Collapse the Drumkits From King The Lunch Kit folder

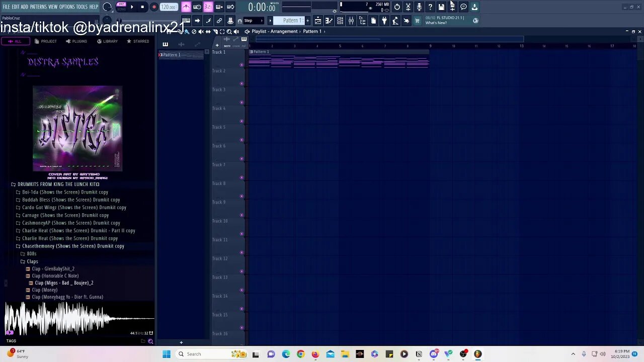click(55, 185)
